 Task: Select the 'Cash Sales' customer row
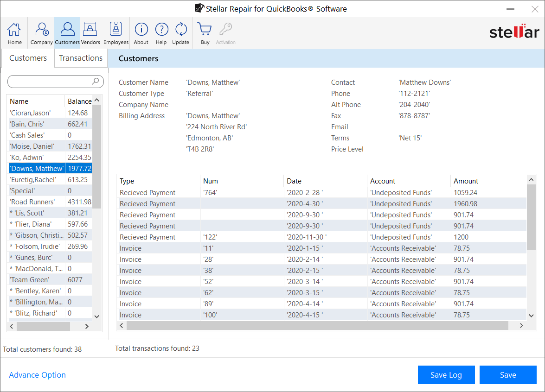click(51, 135)
